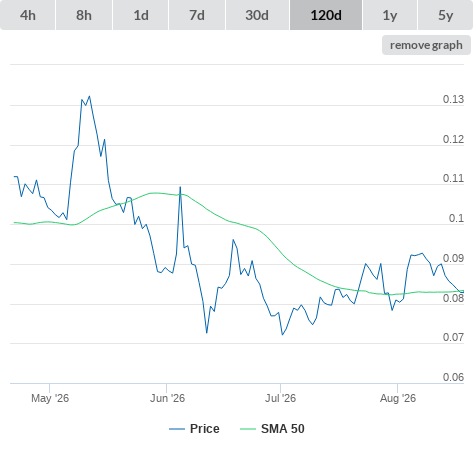The height and width of the screenshot is (455, 474).
Task: Click the green SMA 50 legend line marker
Action: click(x=248, y=429)
